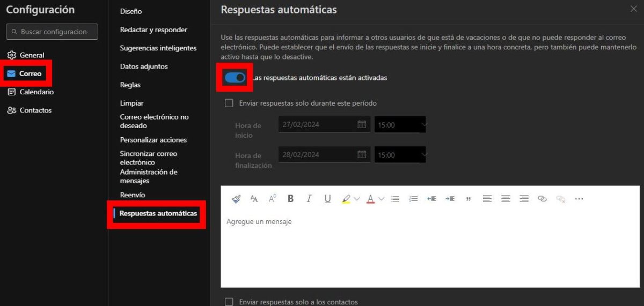Select 'Sugerencias inteligentes' section
Image resolution: width=644 pixels, height=306 pixels.
(158, 48)
